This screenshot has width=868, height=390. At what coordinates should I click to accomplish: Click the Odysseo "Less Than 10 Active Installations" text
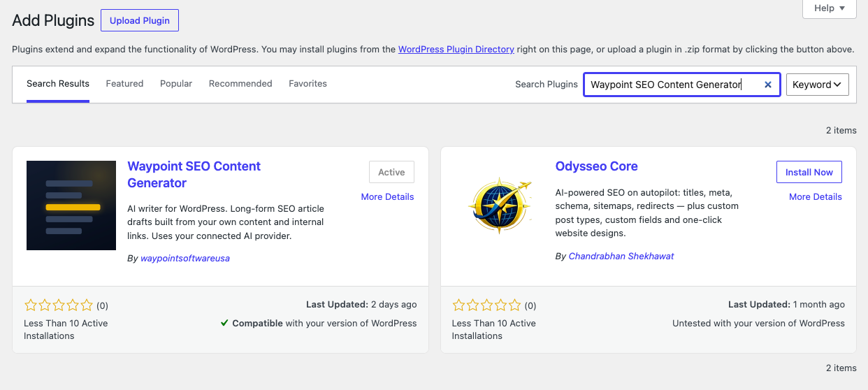pyautogui.click(x=493, y=329)
